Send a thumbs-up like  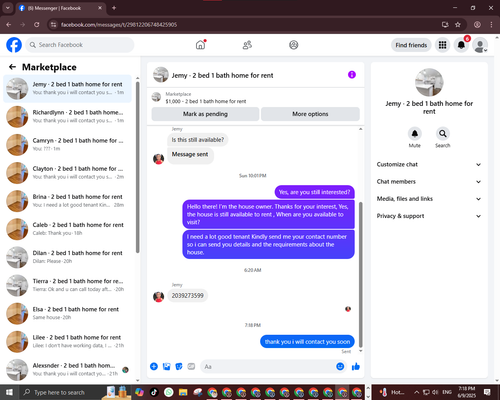(x=356, y=367)
